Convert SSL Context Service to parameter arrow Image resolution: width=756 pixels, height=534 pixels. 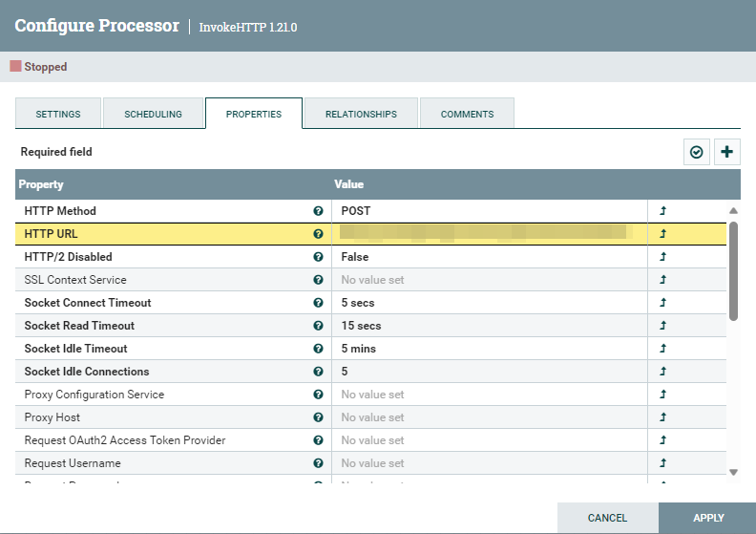[x=663, y=280]
